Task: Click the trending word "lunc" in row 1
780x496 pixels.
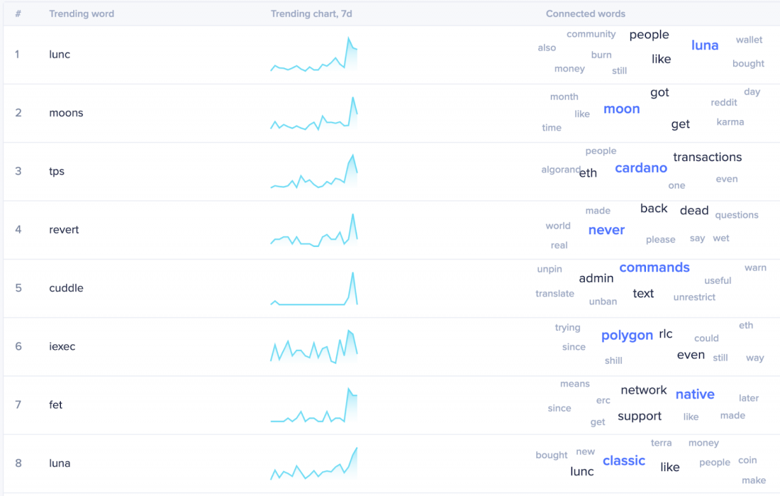Action: 60,55
